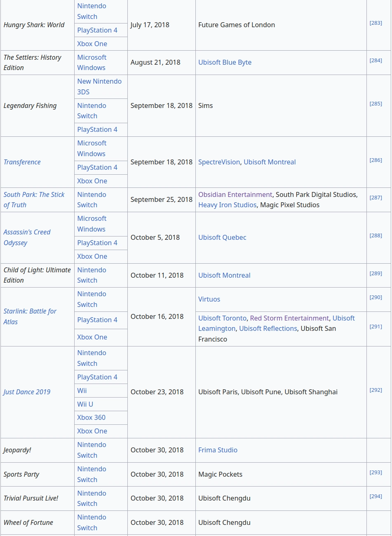Screen dimensions: 392x536
Task: Open Starlink: Battle for Atlas link
Action: pyautogui.click(x=30, y=316)
